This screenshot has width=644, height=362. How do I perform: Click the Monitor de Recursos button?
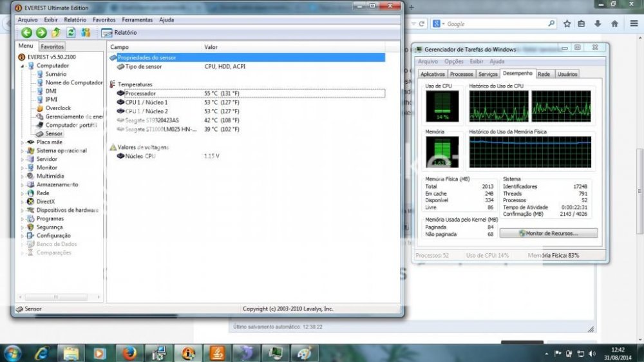coord(548,233)
